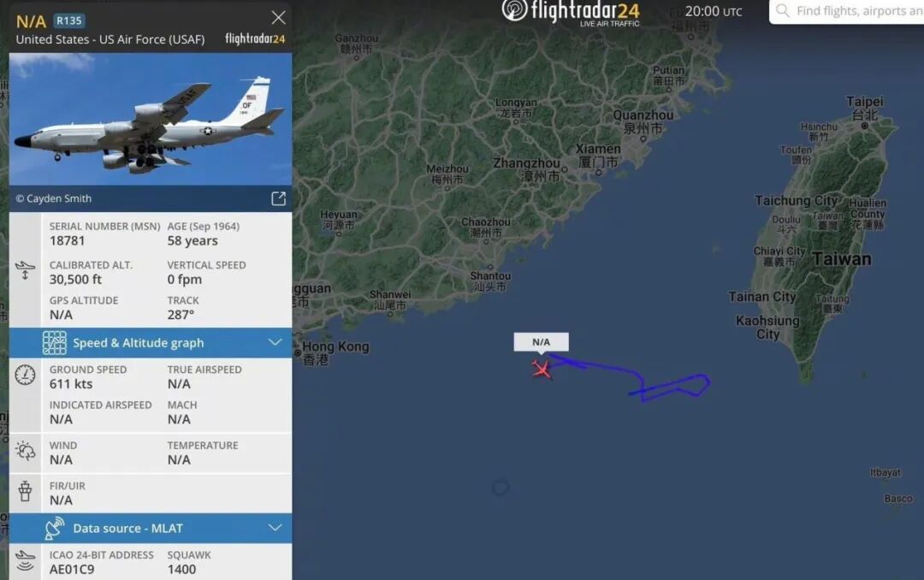
Task: Click the RC-135 aircraft photo
Action: (151, 119)
